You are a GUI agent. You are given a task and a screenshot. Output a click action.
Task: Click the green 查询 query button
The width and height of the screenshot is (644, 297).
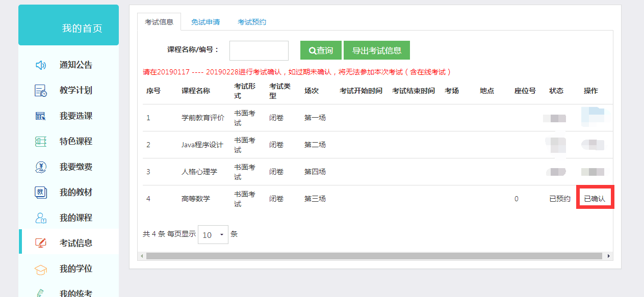[320, 50]
